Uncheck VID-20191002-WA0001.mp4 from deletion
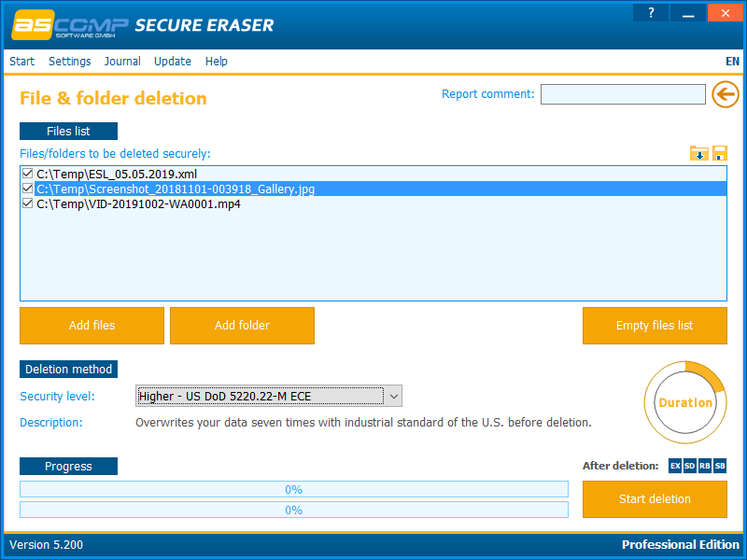 [x=27, y=203]
